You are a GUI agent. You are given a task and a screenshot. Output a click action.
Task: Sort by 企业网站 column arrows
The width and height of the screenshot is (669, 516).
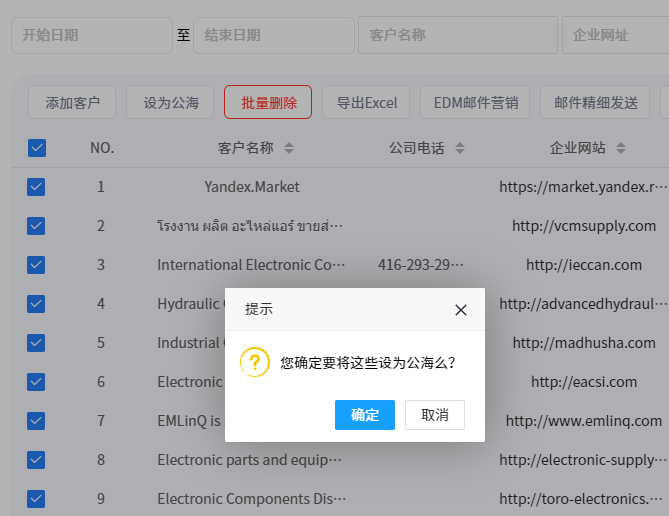621,148
